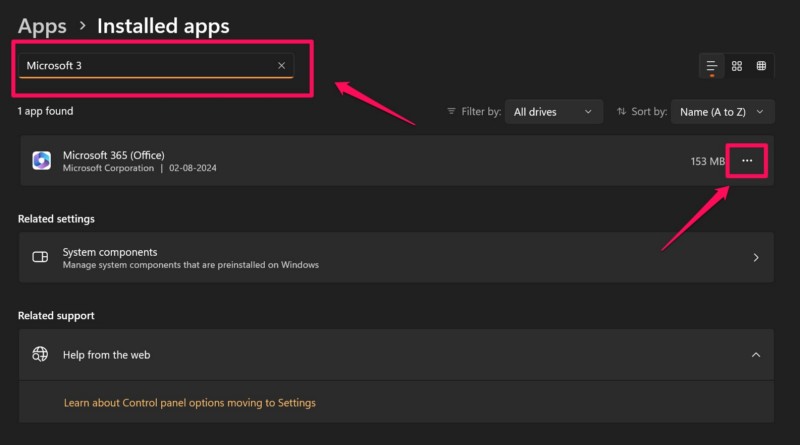
Task: Clear the search box with X button
Action: tap(281, 66)
